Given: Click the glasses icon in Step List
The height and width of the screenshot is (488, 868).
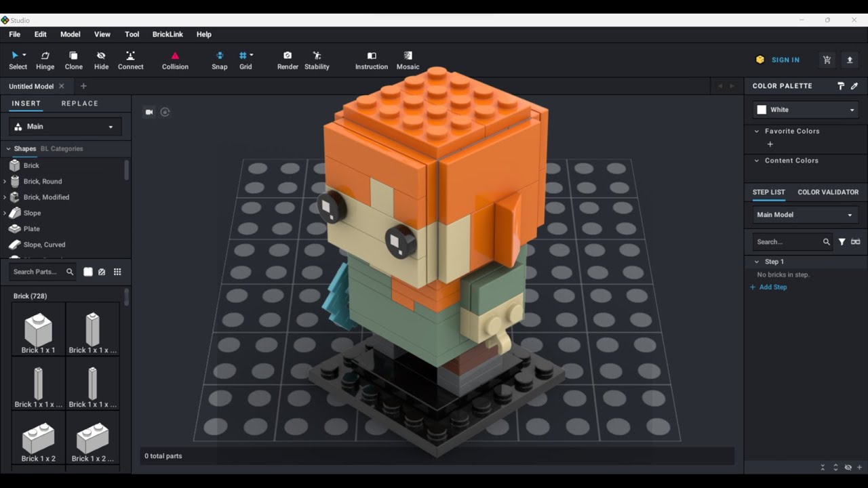Looking at the screenshot, I should 855,241.
